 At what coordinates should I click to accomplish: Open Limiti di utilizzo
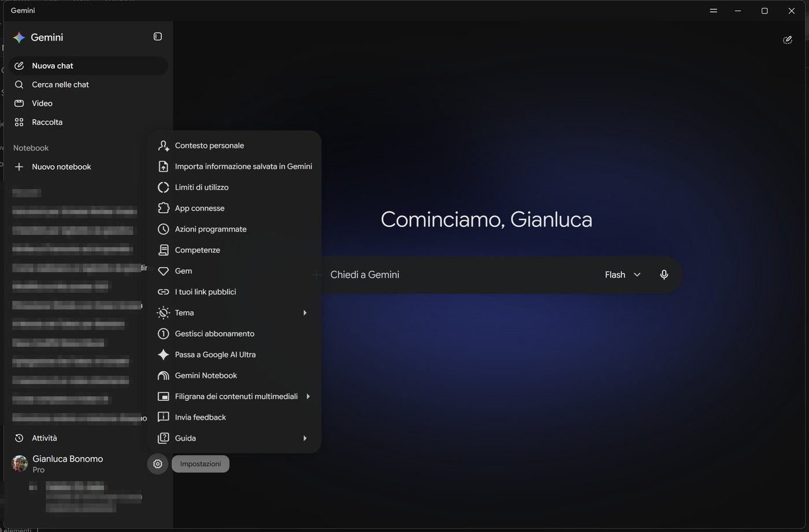point(234,187)
